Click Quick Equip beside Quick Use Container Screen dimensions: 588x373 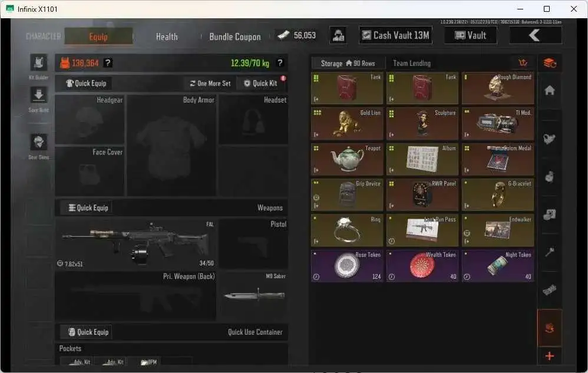pyautogui.click(x=88, y=332)
